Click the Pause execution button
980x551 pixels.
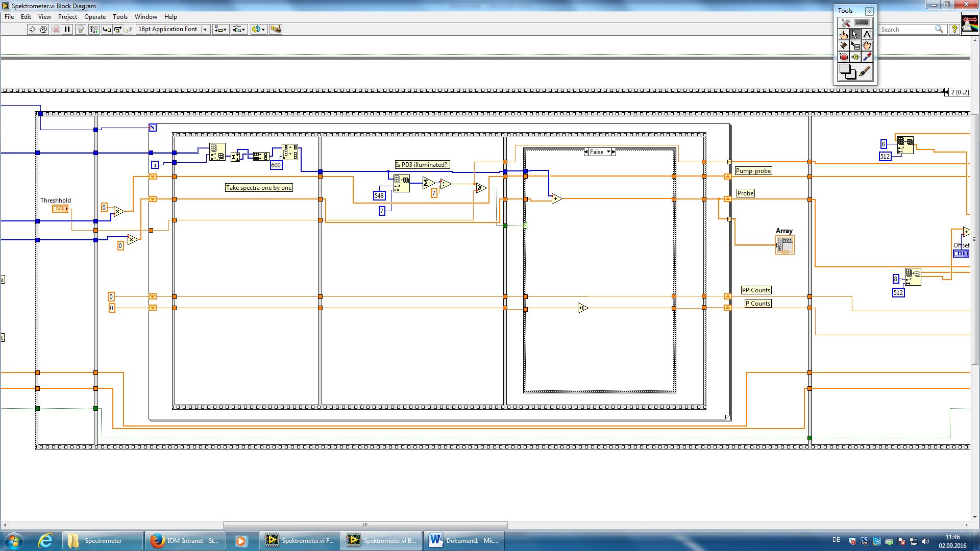point(67,29)
